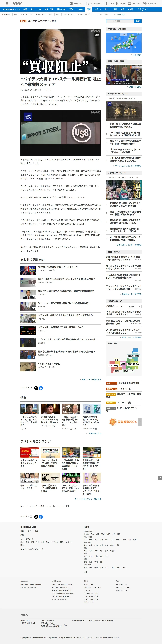Open LIVE 高速道路 各地のライブ映像
The image size is (162, 644).
tap(38, 21)
